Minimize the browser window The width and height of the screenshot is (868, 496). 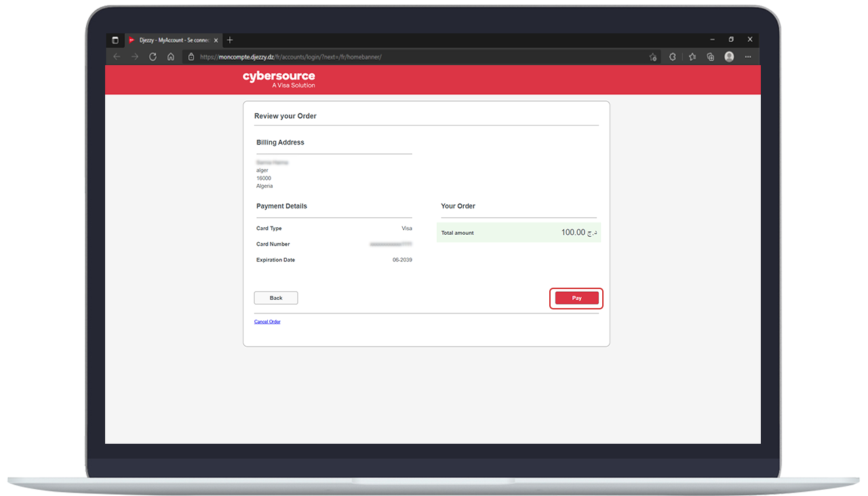coord(712,39)
